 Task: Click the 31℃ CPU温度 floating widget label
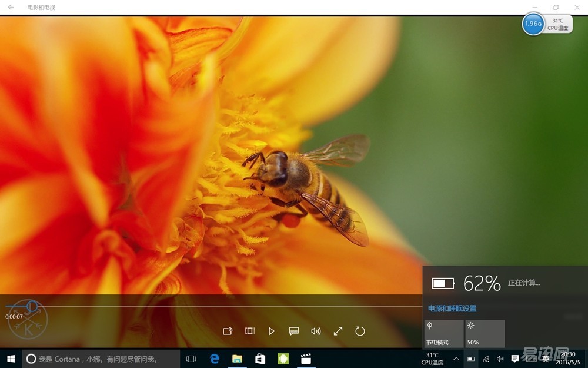coord(558,24)
